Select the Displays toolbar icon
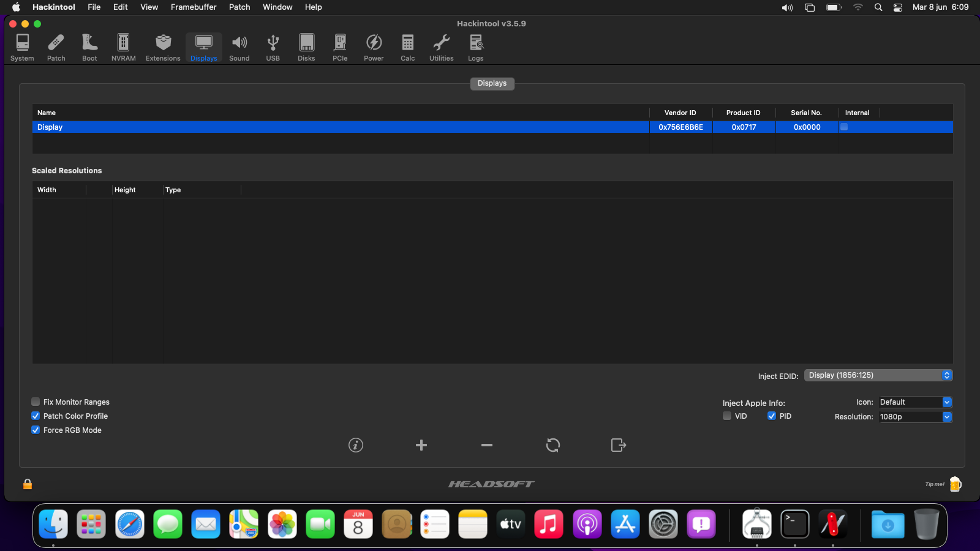980x551 pixels. (204, 48)
